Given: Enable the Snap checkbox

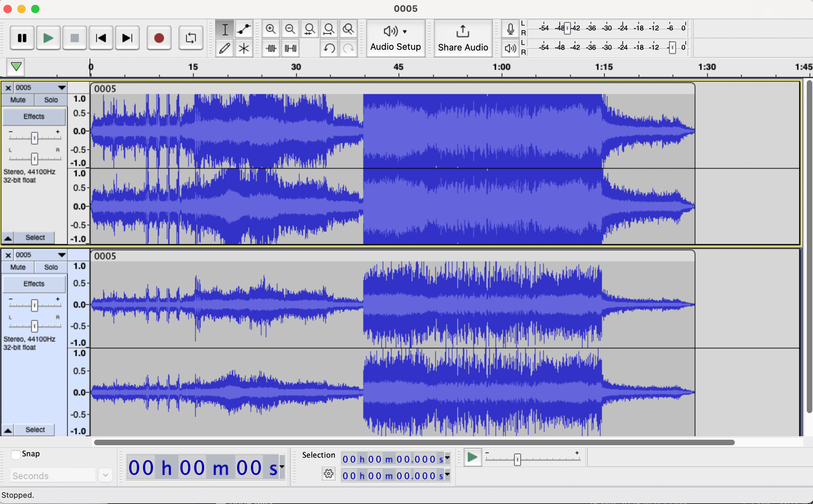Looking at the screenshot, I should [x=16, y=455].
